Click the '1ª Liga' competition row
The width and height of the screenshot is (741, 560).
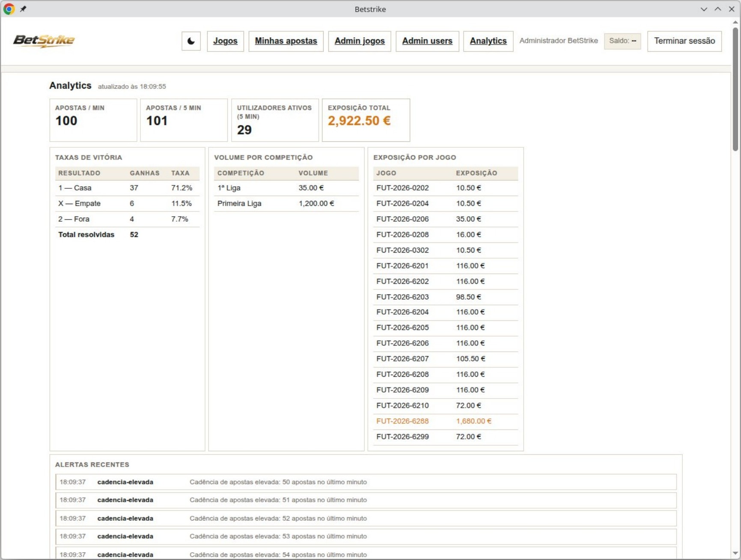point(286,188)
